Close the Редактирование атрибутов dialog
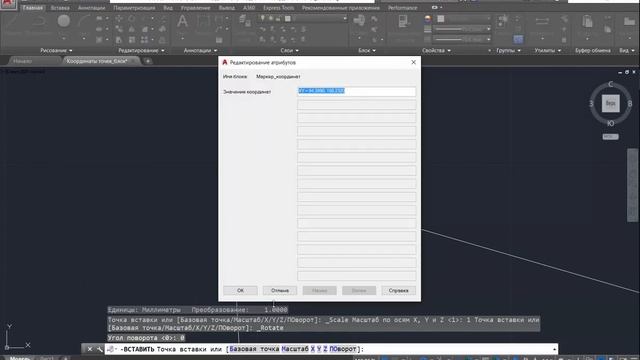 (x=413, y=62)
